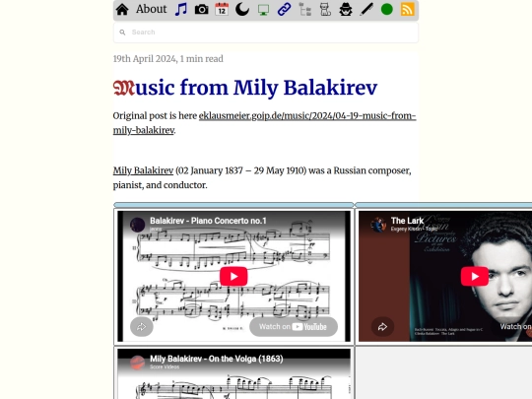
Task: Click the cat icon in navbar
Action: (x=325, y=10)
